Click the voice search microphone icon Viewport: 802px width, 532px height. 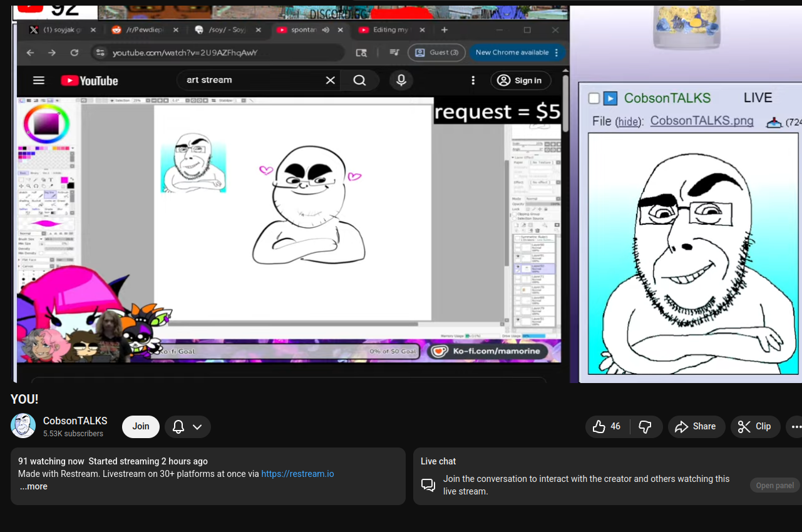[401, 80]
